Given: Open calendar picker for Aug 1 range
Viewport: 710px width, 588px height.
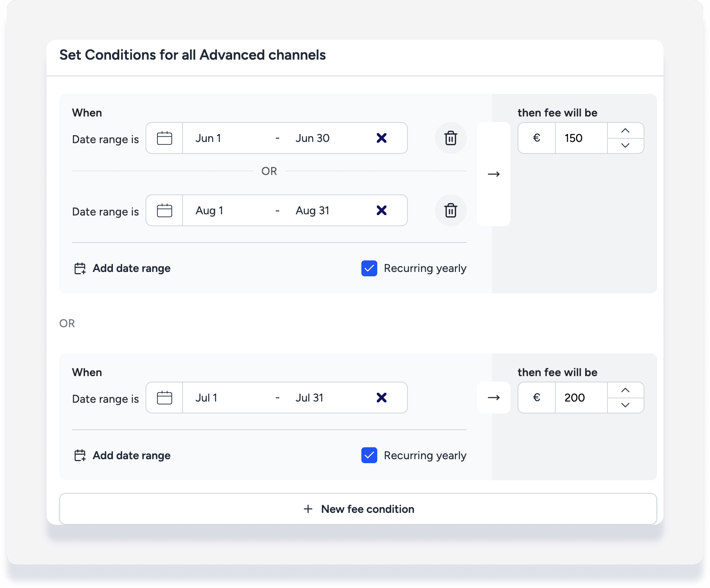Looking at the screenshot, I should click(164, 211).
